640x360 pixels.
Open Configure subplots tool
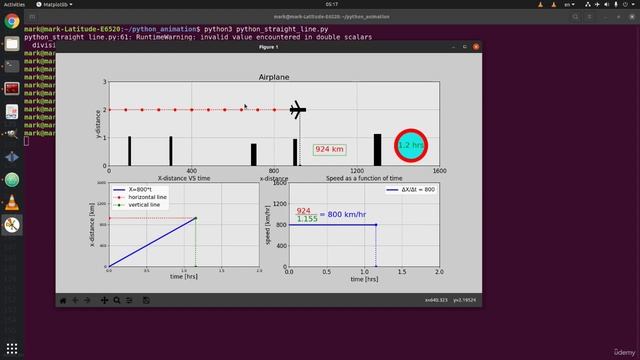pyautogui.click(x=129, y=300)
